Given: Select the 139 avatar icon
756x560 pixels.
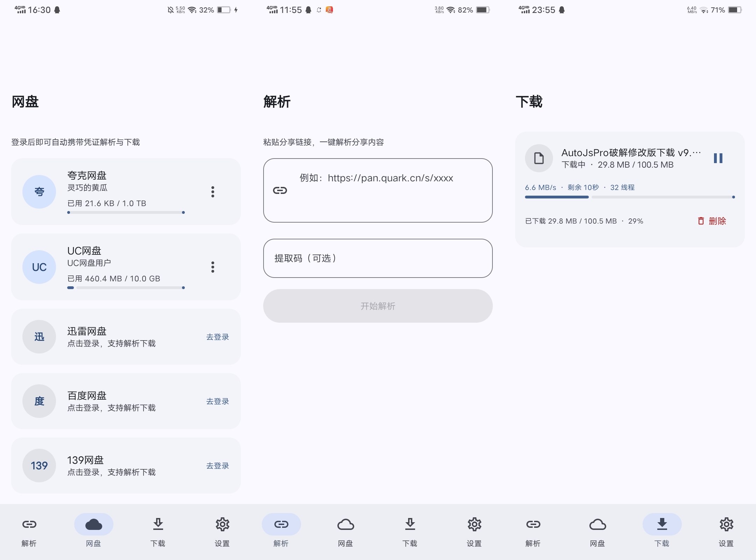Looking at the screenshot, I should [39, 465].
